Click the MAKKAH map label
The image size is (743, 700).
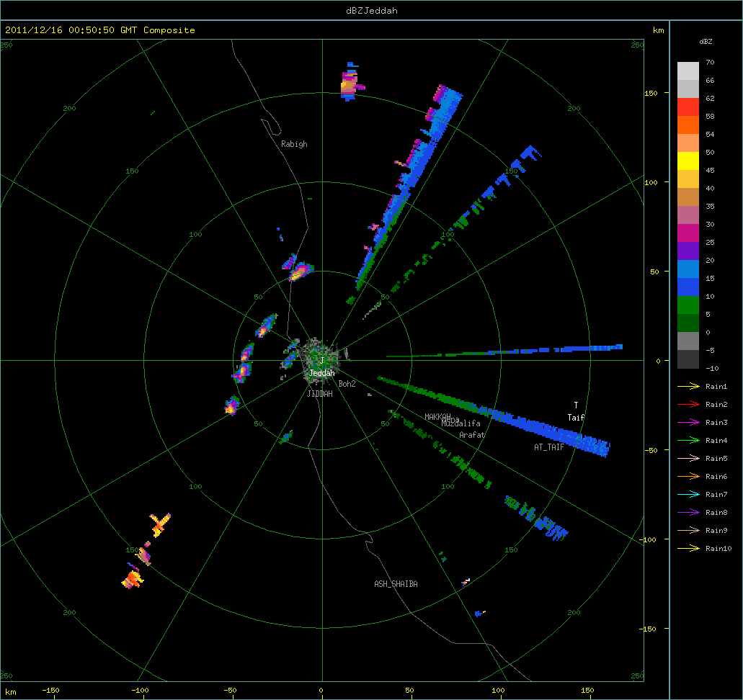[x=437, y=416]
